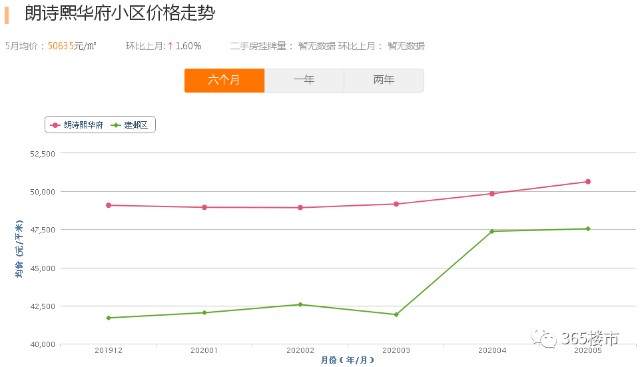Toggle the 建邺区 legend series

129,125
